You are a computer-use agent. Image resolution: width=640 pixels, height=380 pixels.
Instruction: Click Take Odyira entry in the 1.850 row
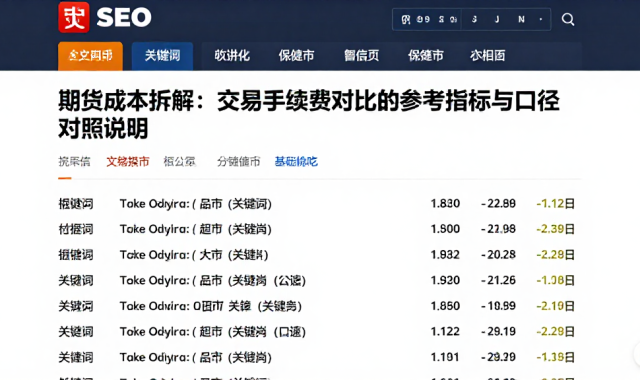pyautogui.click(x=211, y=306)
